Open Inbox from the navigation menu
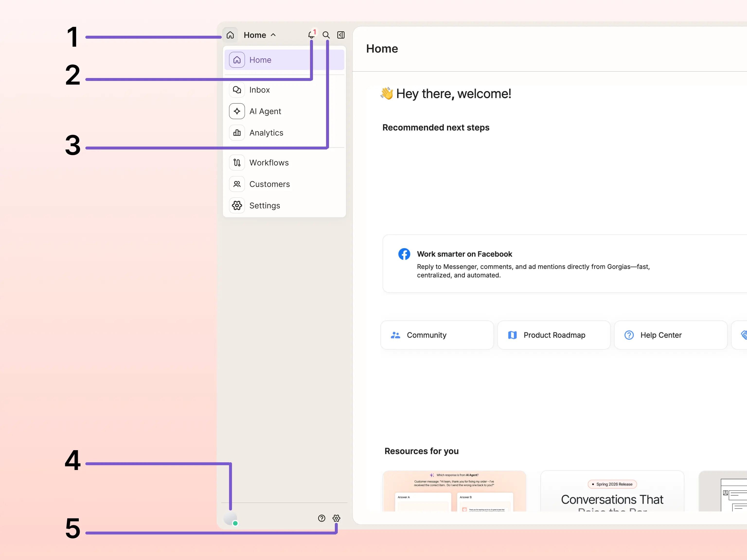This screenshot has width=747, height=560. point(284,90)
